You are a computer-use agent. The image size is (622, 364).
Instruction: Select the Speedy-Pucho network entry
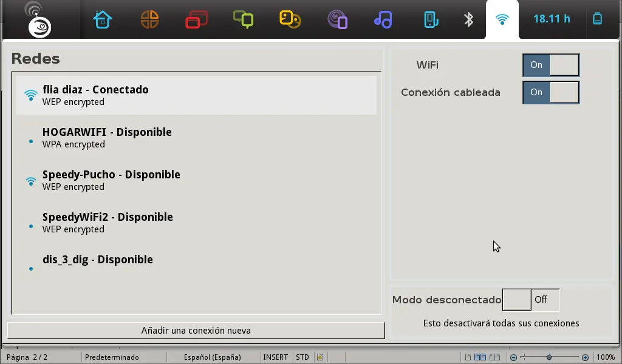point(196,180)
